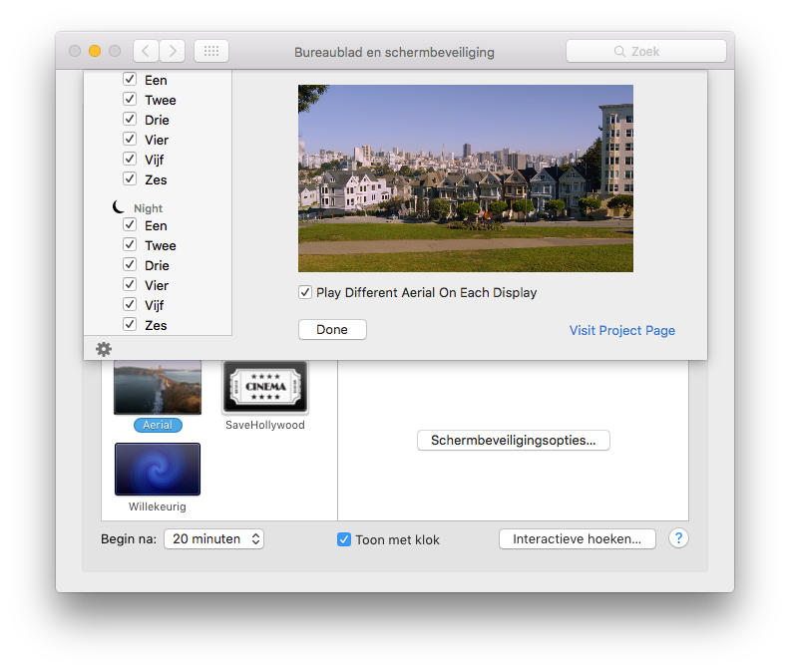Viewport: 790px width, 672px height.
Task: Click the Willekeurig label
Action: click(158, 506)
